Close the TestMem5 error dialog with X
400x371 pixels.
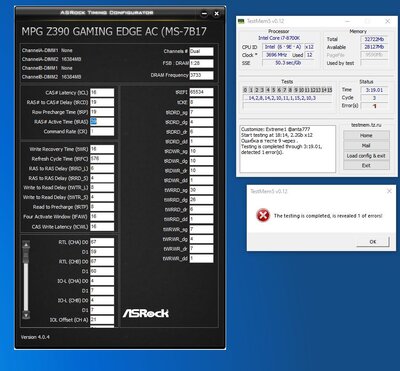click(389, 191)
